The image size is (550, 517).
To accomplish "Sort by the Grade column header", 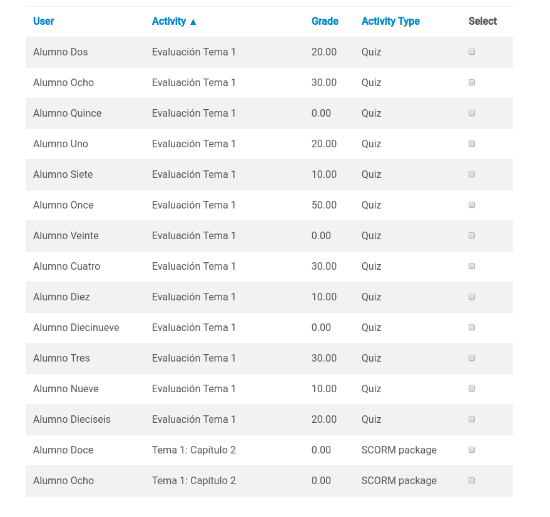I will tap(325, 21).
